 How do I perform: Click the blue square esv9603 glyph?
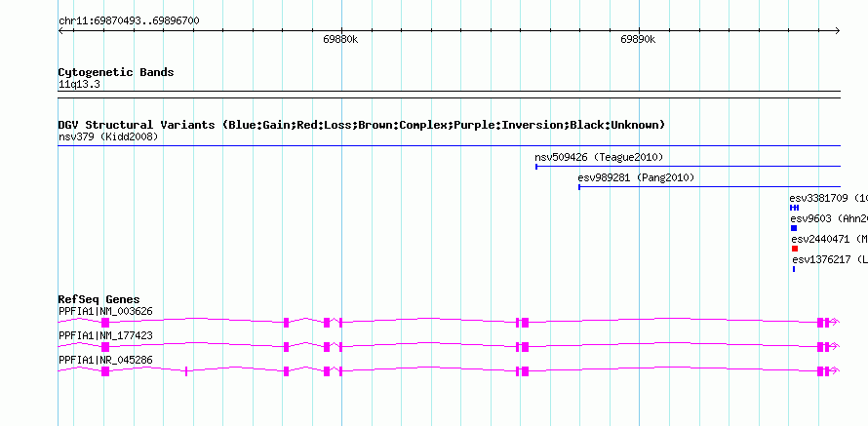click(794, 228)
